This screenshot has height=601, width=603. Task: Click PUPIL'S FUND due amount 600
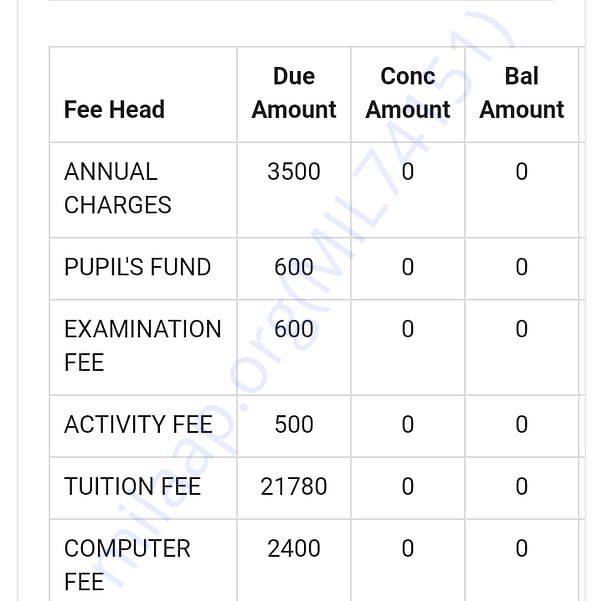click(294, 267)
